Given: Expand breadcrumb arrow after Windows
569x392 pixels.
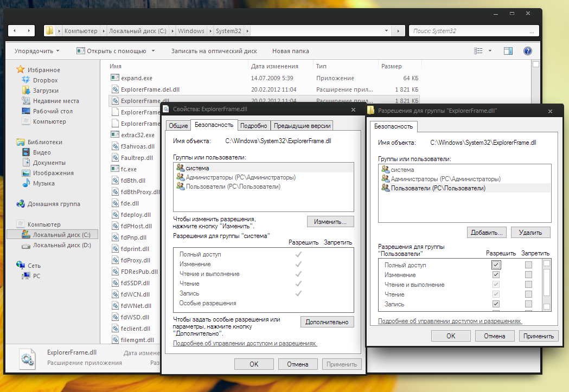Looking at the screenshot, I should tap(210, 31).
